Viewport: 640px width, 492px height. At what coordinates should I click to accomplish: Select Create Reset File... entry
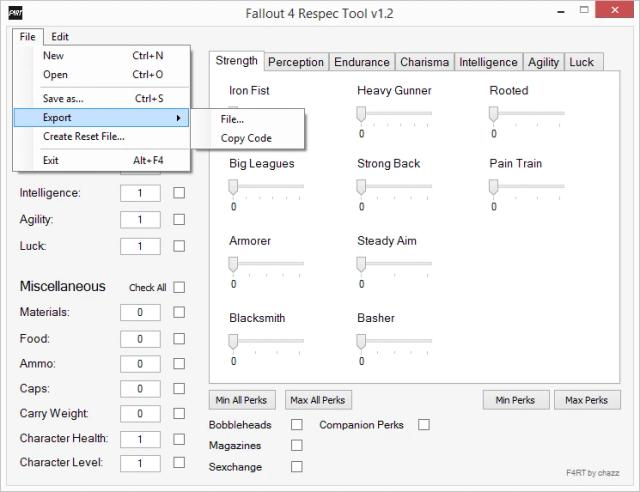coord(102,136)
